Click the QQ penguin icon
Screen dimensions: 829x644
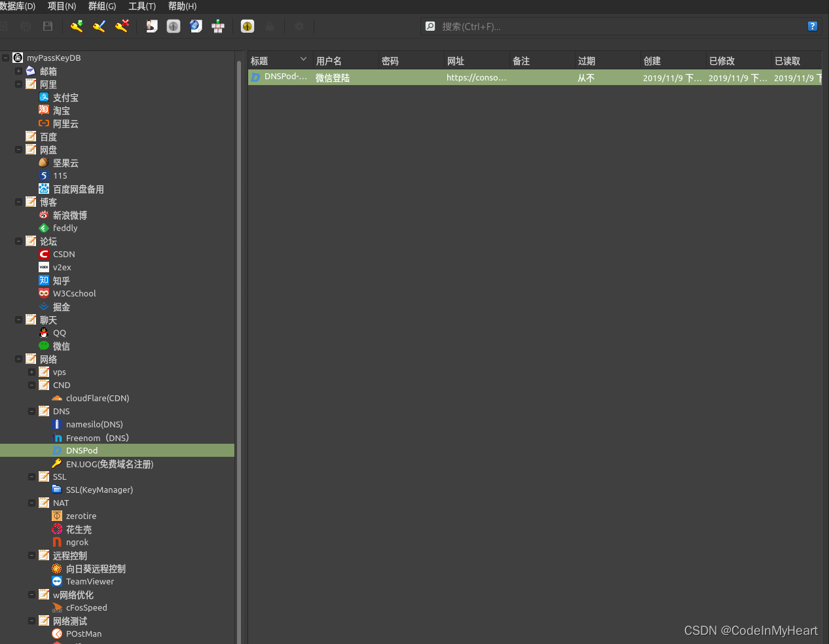coord(44,332)
